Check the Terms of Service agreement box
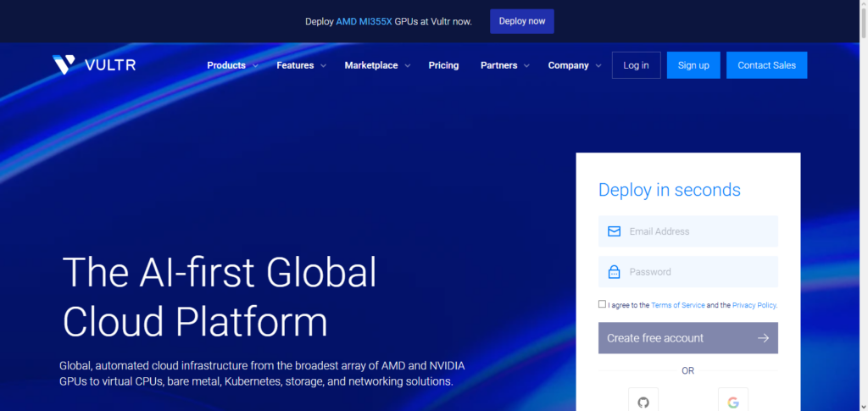 click(x=602, y=303)
